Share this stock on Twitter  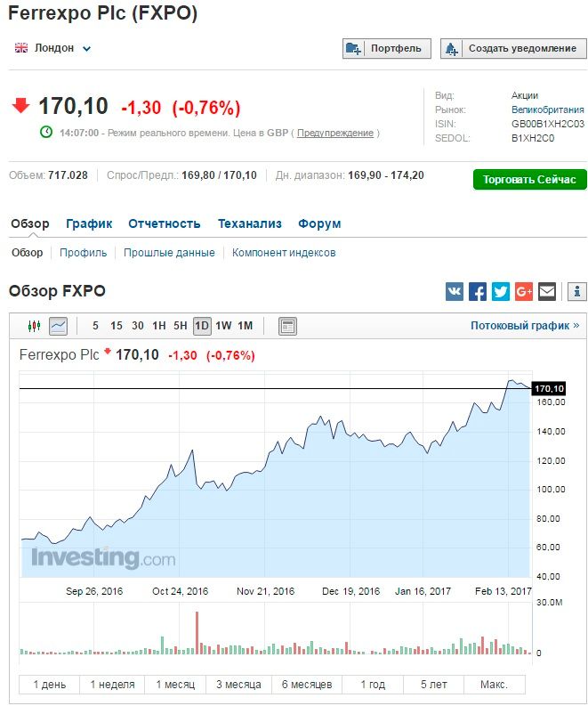point(501,291)
